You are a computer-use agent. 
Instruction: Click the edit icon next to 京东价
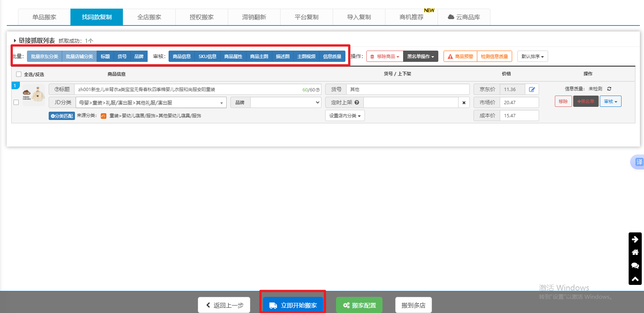tap(532, 90)
